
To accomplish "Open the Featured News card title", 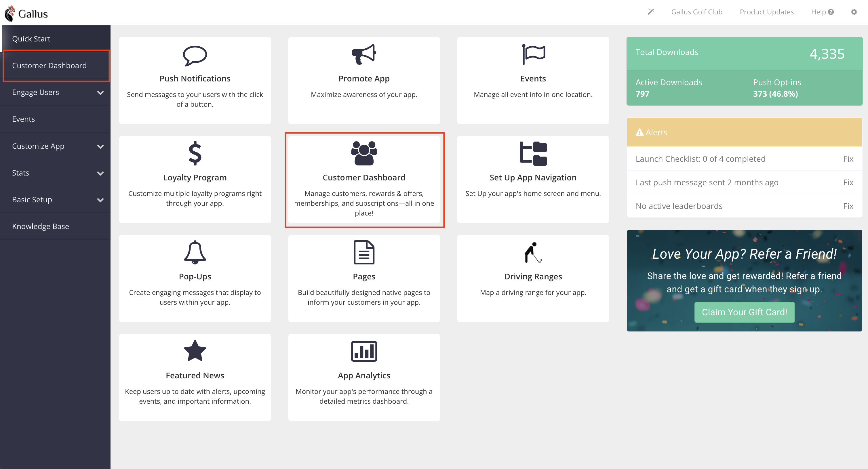I will pos(195,375).
